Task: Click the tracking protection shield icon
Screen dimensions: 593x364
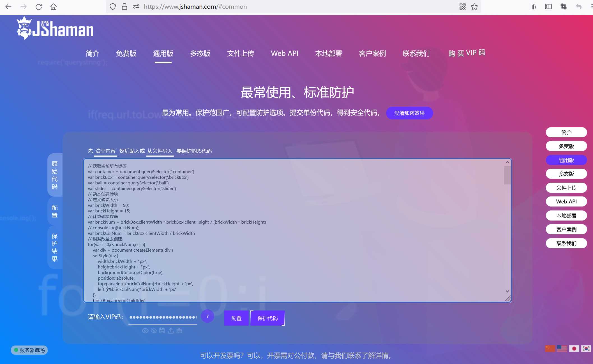Action: (113, 7)
